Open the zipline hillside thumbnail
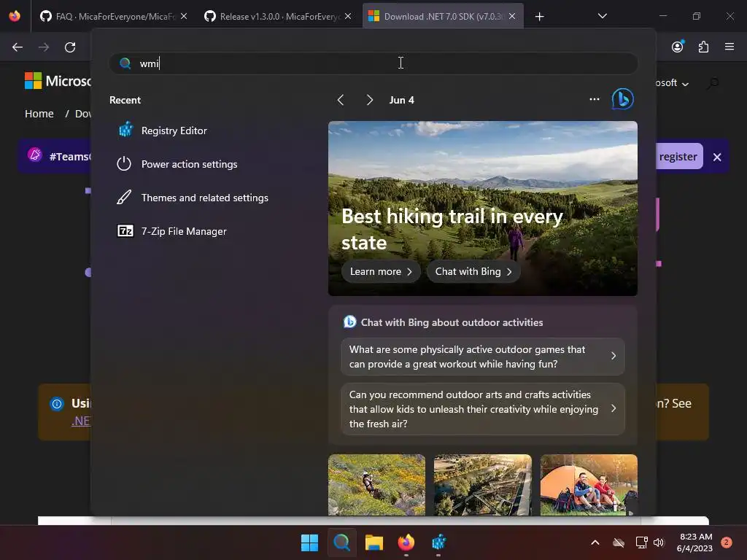The image size is (747, 560). (x=376, y=485)
